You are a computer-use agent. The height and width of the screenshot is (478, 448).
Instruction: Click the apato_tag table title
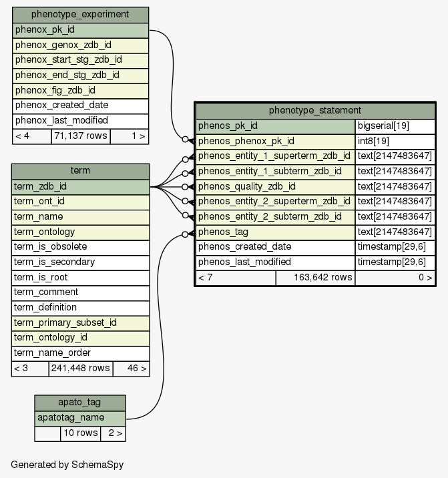(x=80, y=403)
